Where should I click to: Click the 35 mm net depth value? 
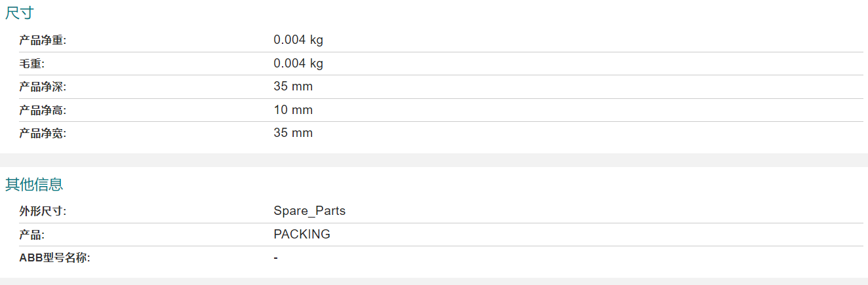click(293, 86)
